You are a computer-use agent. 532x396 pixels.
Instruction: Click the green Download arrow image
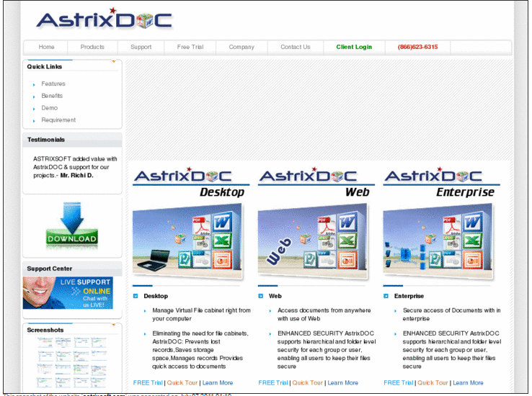71,225
